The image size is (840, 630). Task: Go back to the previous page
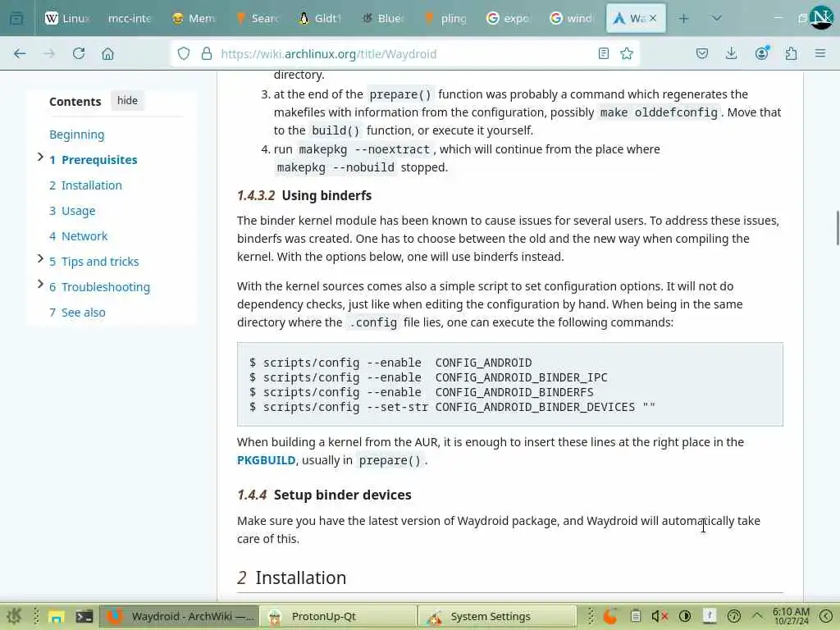coord(20,53)
